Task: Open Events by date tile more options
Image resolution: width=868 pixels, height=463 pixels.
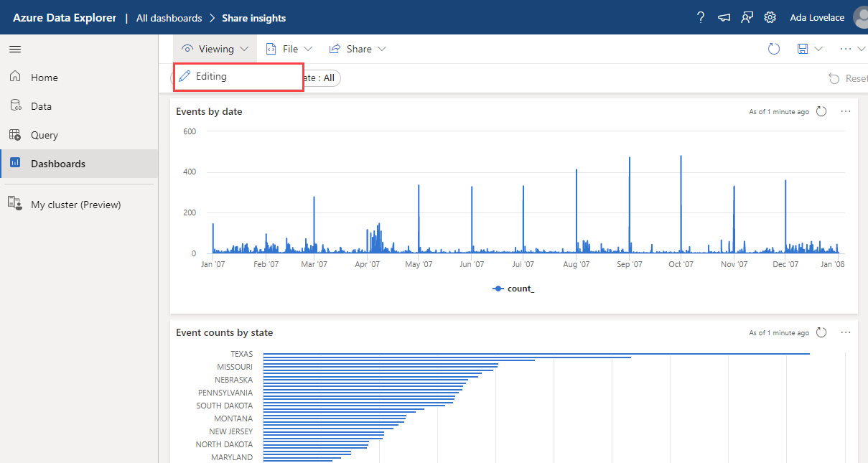Action: (846, 112)
